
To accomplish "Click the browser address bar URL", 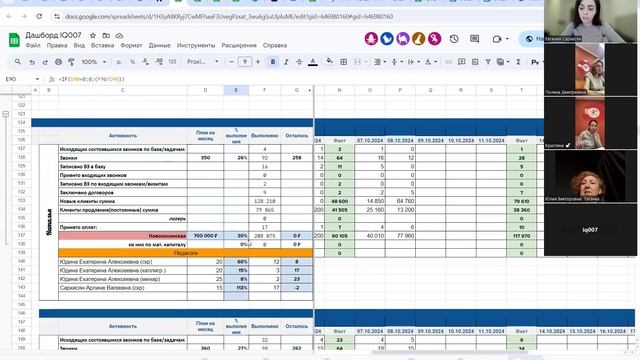I will pyautogui.click(x=229, y=17).
